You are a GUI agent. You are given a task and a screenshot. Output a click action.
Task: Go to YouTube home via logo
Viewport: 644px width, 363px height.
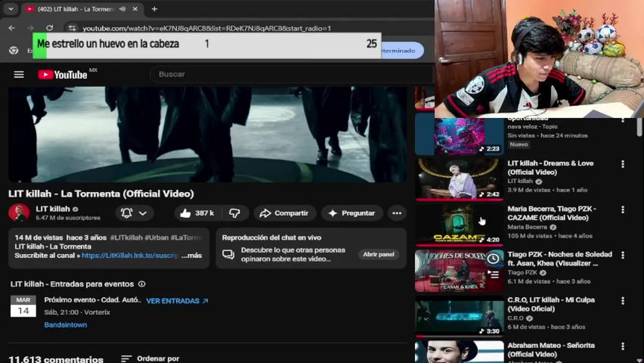[63, 75]
